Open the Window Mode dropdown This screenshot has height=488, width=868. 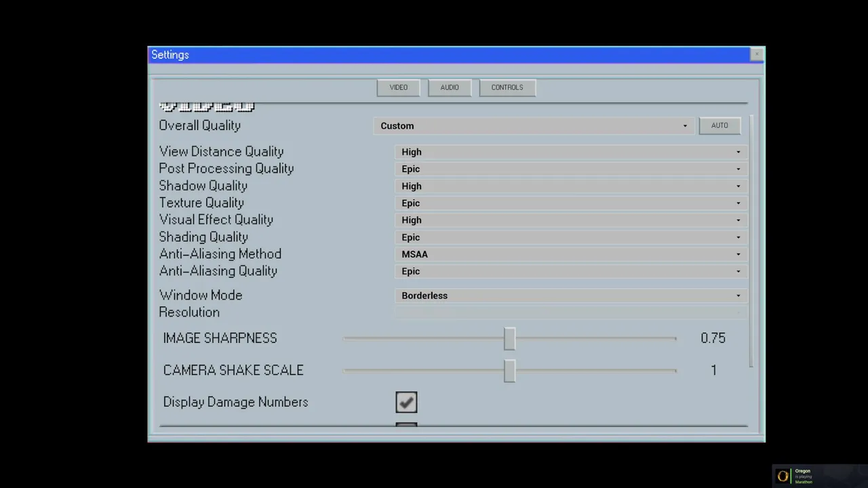570,296
